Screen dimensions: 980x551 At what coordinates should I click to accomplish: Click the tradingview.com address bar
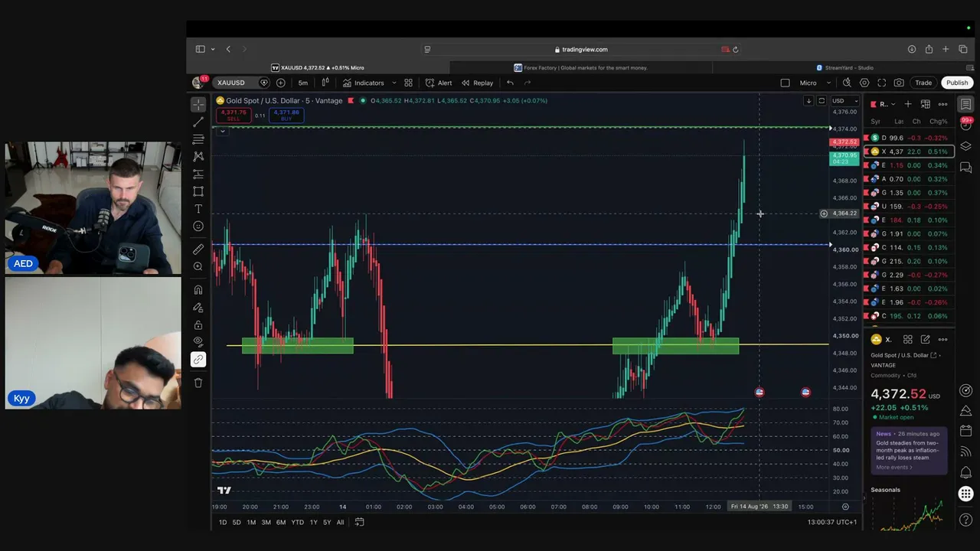581,49
